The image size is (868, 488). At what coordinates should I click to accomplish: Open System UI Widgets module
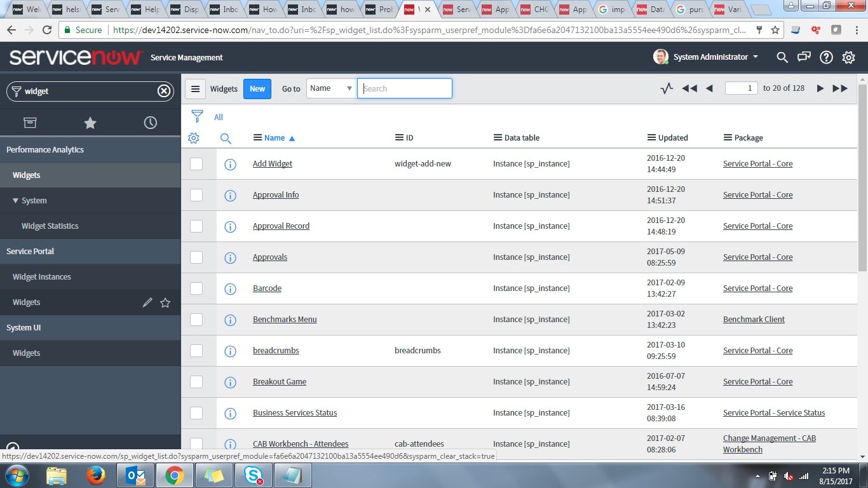tap(90, 353)
